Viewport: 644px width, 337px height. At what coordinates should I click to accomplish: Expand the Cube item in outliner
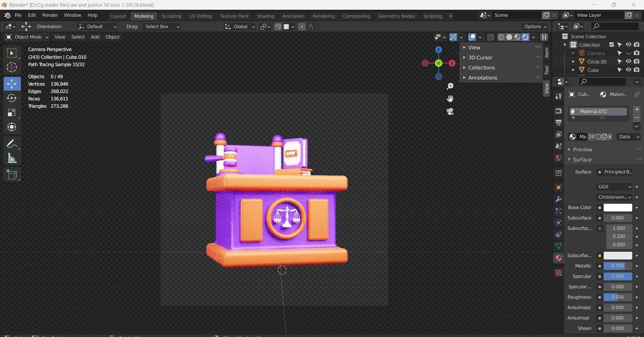click(573, 70)
